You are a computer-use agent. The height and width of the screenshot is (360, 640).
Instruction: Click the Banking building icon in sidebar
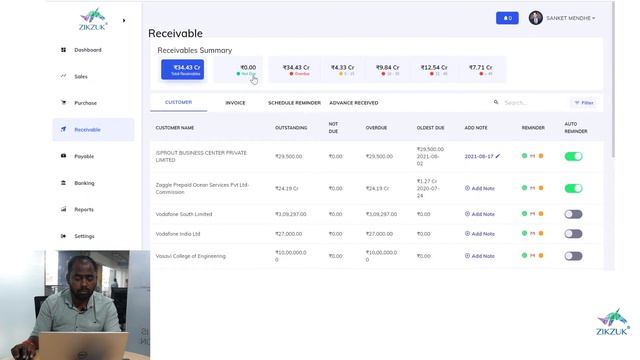[63, 182]
